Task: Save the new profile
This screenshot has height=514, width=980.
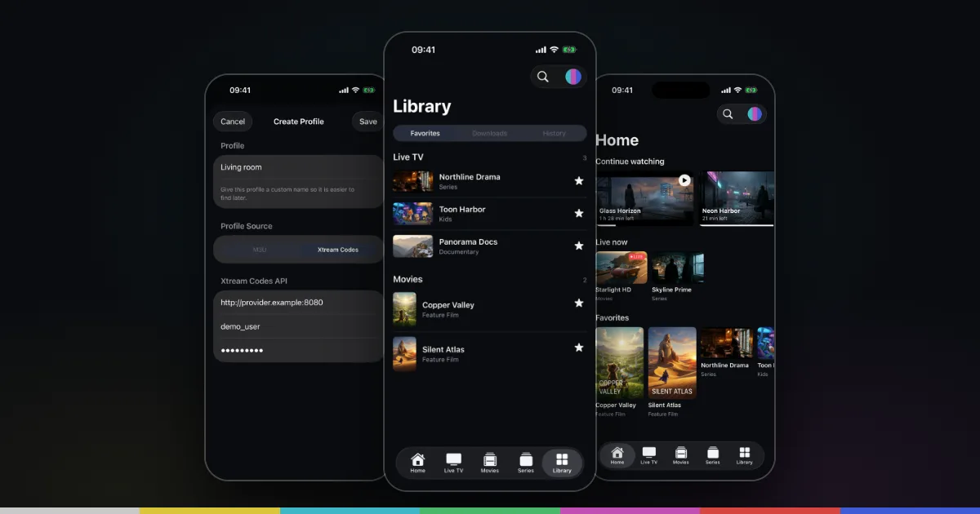Action: (368, 122)
